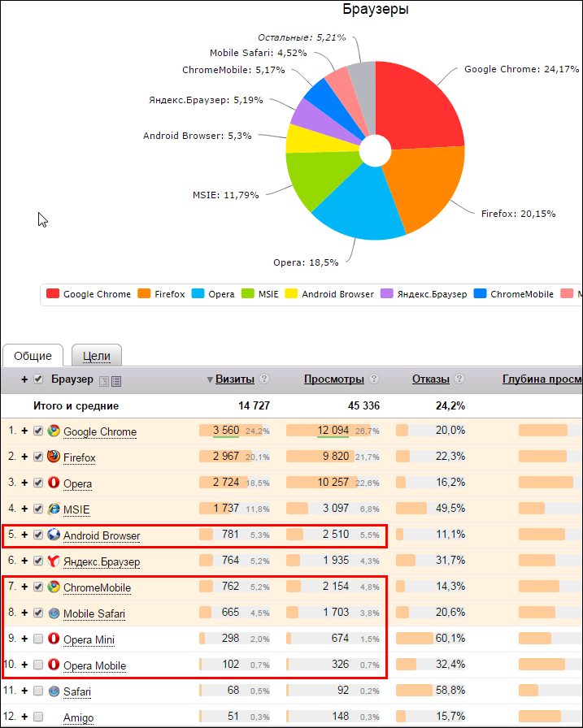This screenshot has height=728, width=583.
Task: Click the Mobile Safari compass icon
Action: pyautogui.click(x=54, y=613)
